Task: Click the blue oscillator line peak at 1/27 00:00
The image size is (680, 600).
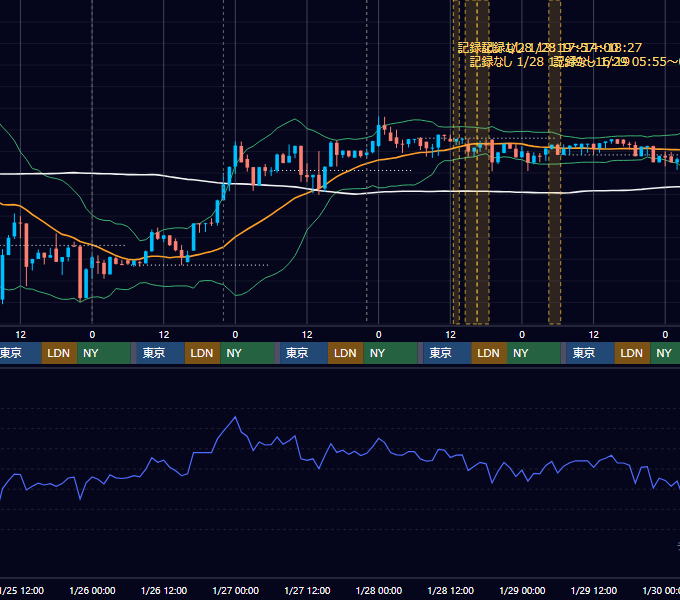Action: pos(235,417)
